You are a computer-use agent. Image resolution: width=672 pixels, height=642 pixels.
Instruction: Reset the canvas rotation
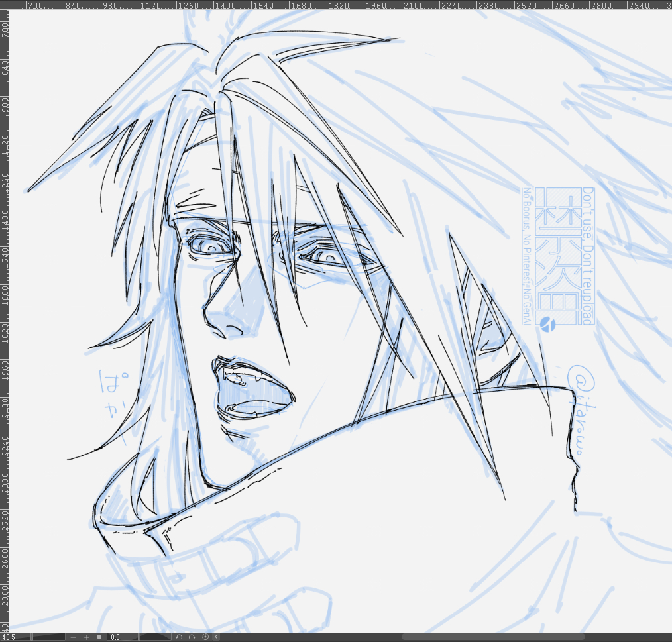coord(205,637)
